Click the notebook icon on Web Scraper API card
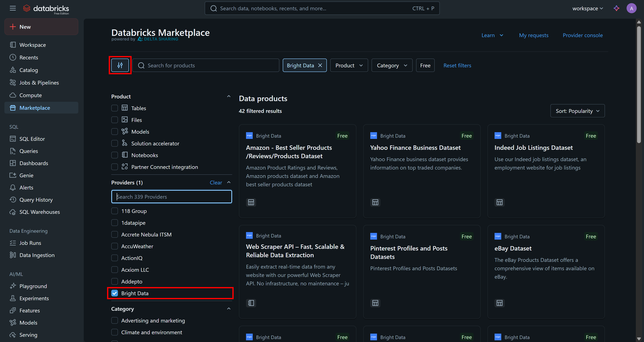The width and height of the screenshot is (644, 342). 251,303
